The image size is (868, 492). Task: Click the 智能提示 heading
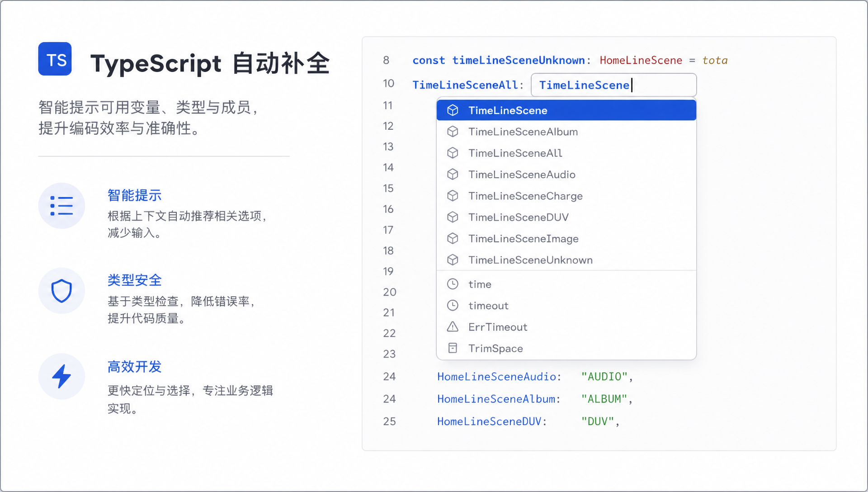click(134, 195)
